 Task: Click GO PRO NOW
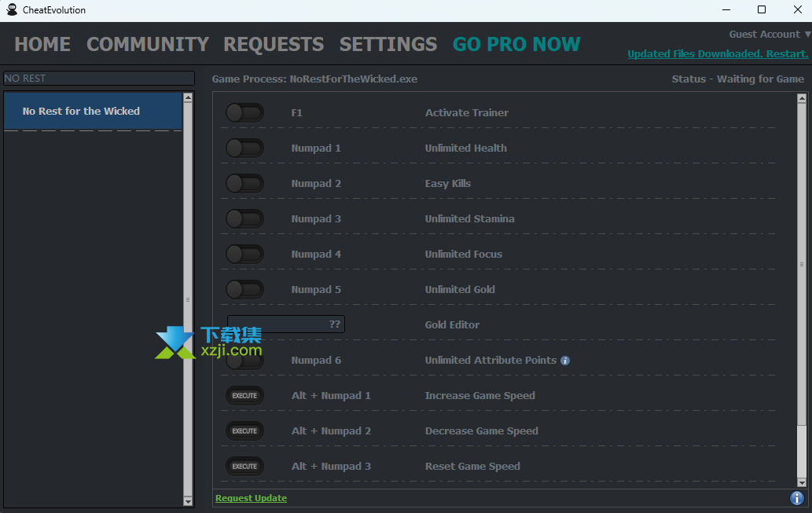516,44
